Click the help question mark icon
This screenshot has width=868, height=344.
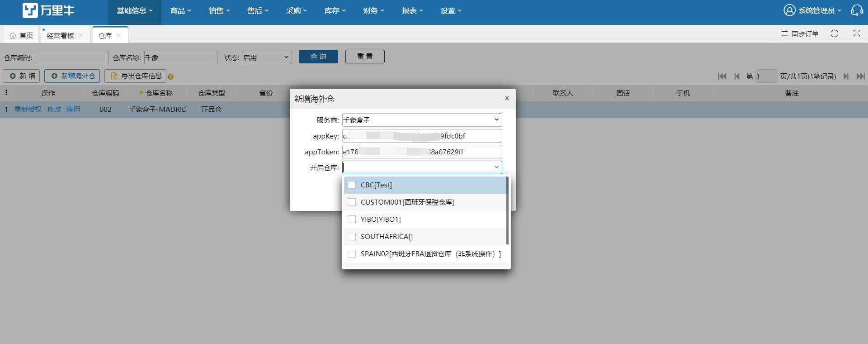point(170,76)
